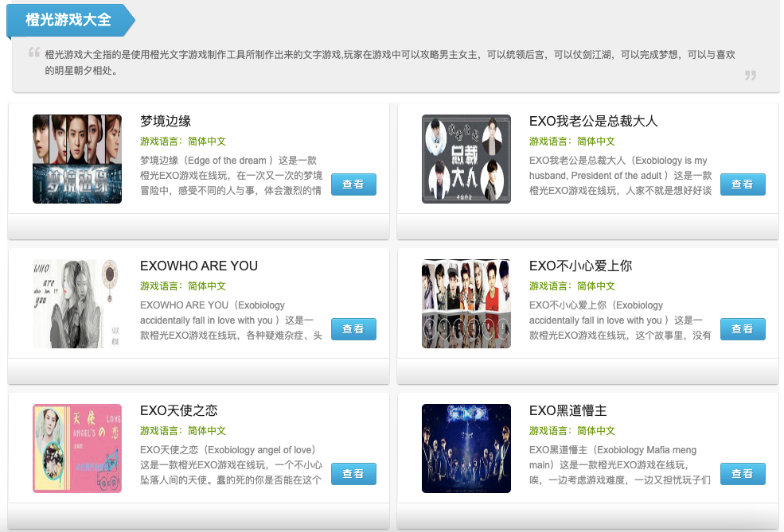
Task: Select the 橙光游戏大全 header banner
Action: [x=71, y=20]
